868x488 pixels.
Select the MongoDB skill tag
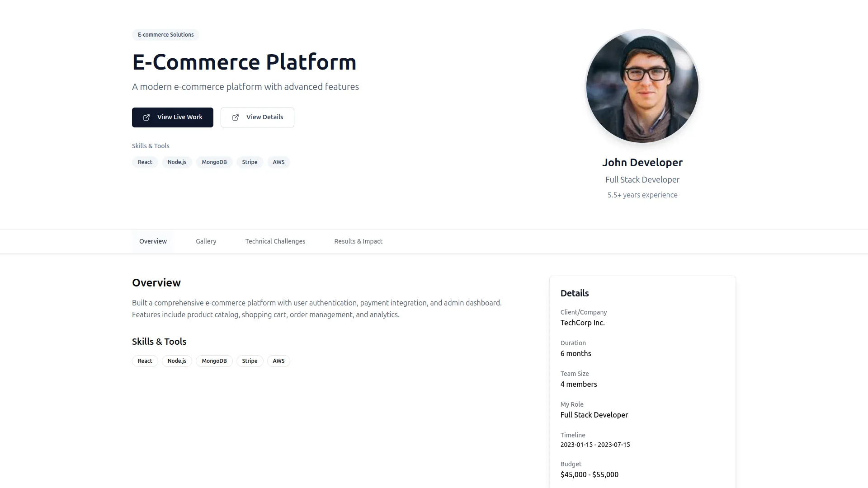click(214, 162)
